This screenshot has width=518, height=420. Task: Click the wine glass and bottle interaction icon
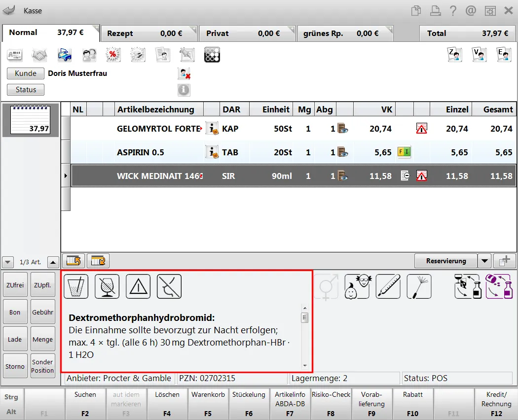coord(468,286)
